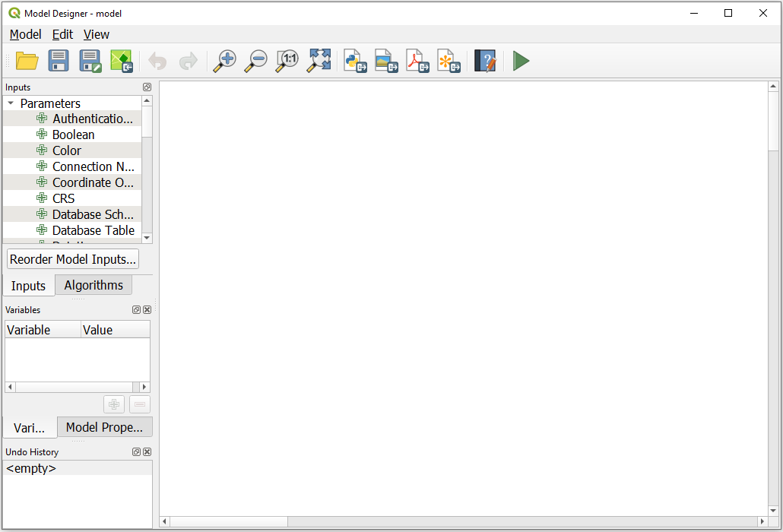Add a Connection Name parameter
Image resolution: width=783 pixels, height=532 pixels.
[x=72, y=166]
